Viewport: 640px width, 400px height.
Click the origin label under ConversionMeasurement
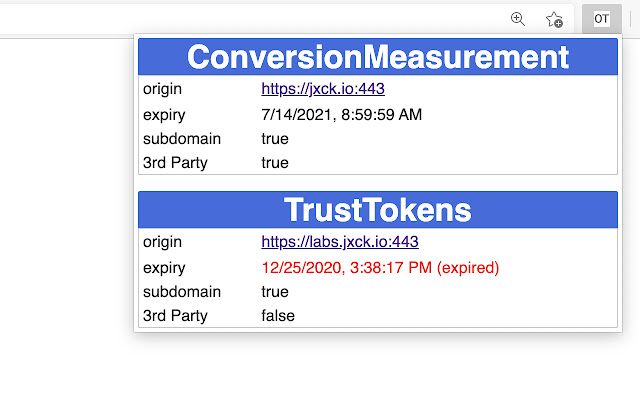pos(162,89)
